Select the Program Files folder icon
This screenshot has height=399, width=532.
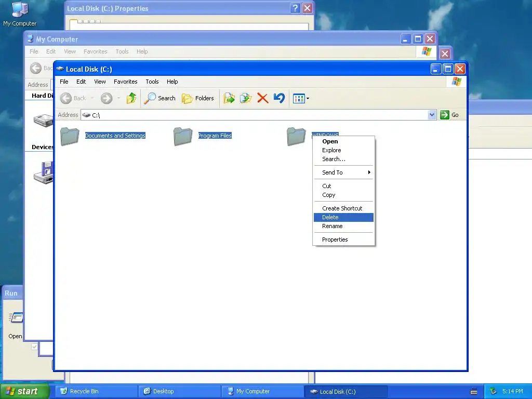pyautogui.click(x=183, y=137)
